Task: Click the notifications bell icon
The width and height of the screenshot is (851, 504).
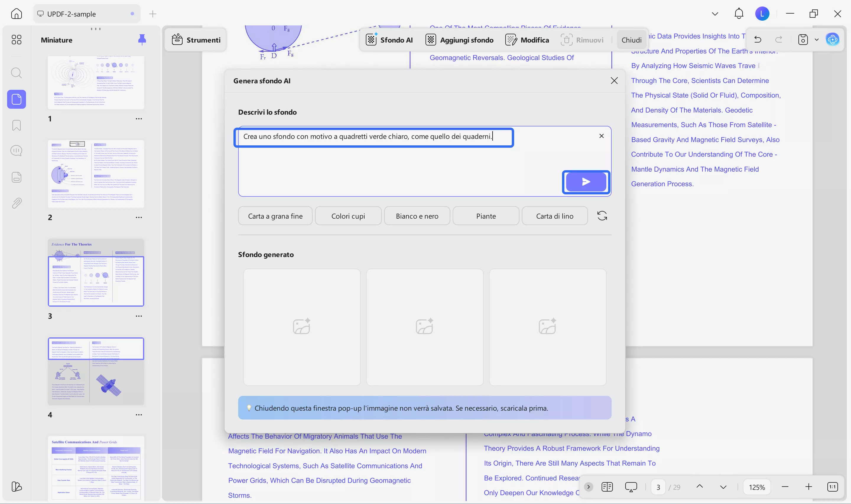Action: (739, 14)
